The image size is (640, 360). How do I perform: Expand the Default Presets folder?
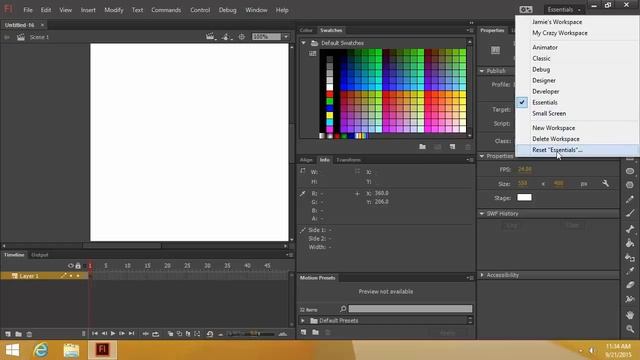coord(303,321)
